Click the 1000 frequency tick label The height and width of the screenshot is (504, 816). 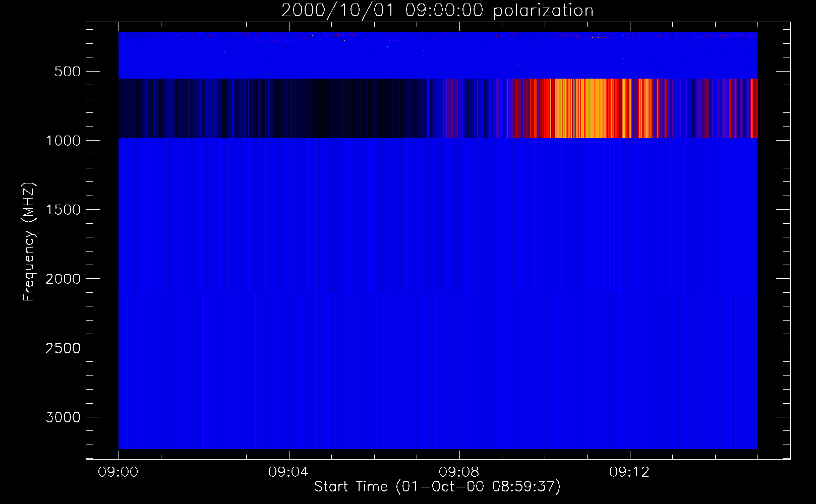pos(63,141)
